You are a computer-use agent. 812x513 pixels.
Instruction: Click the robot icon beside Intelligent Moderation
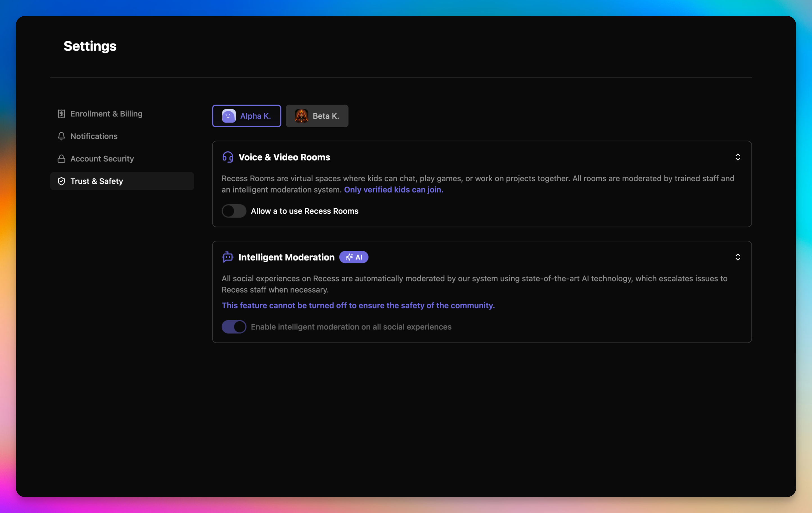pos(228,257)
